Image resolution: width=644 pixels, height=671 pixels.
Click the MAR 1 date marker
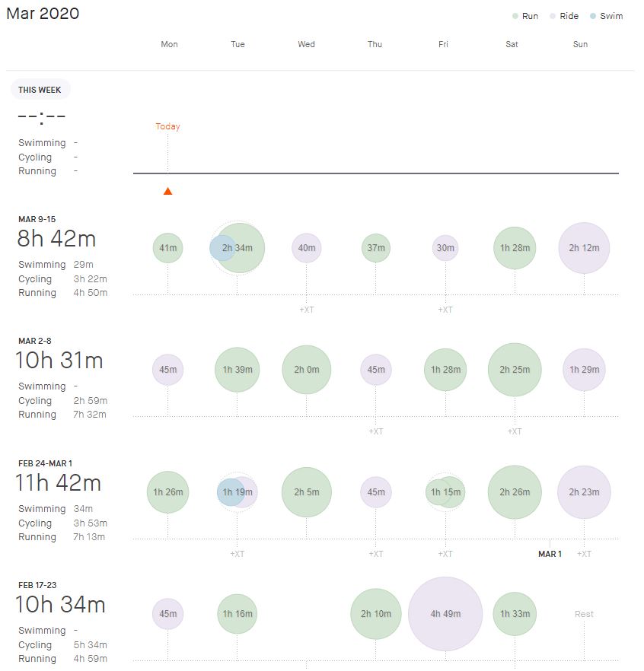(550, 554)
